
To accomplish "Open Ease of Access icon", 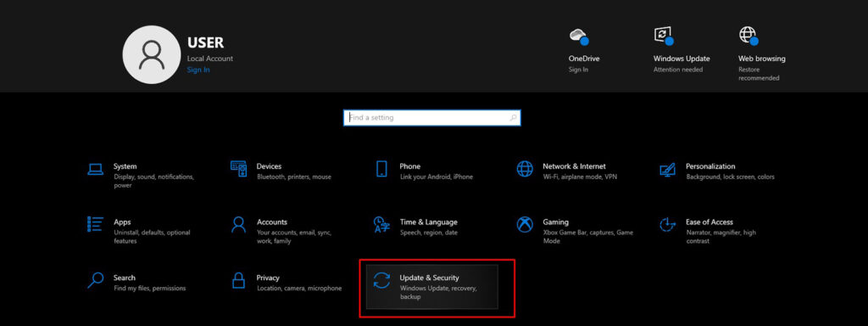I will coord(668,224).
